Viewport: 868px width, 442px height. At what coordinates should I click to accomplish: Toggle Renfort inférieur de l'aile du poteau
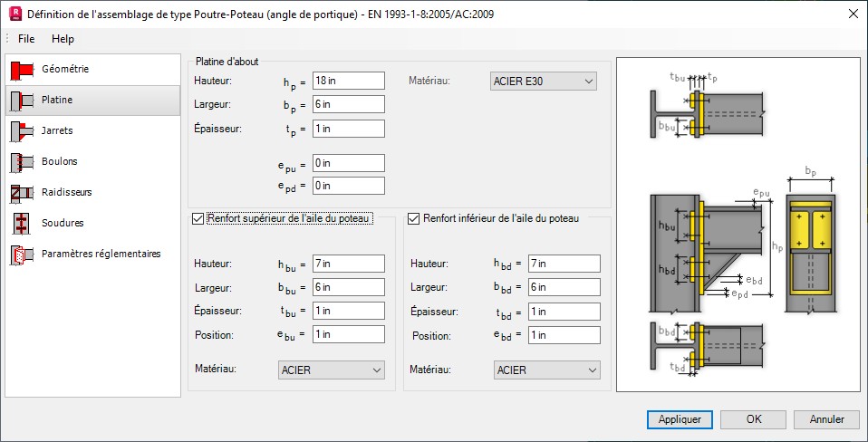point(414,218)
